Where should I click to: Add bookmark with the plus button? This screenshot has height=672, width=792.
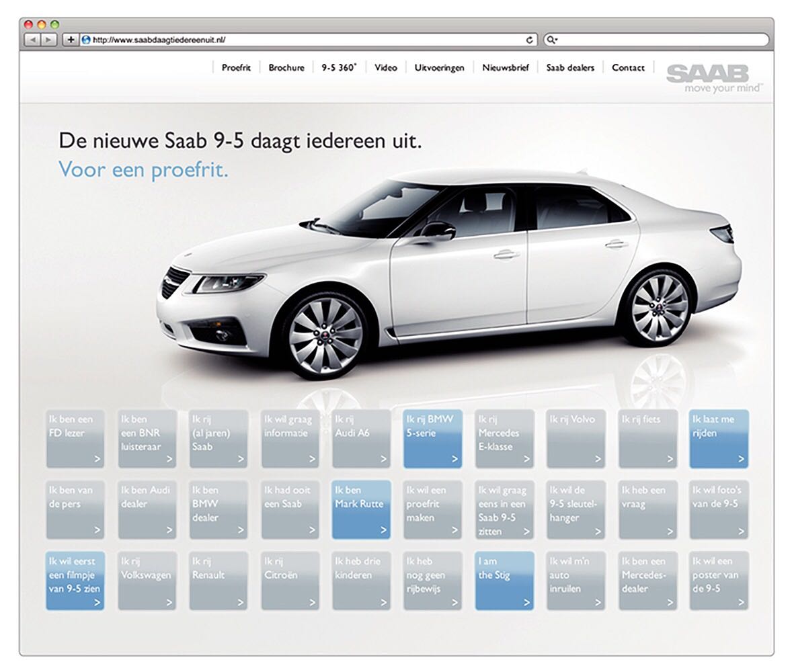pos(71,40)
